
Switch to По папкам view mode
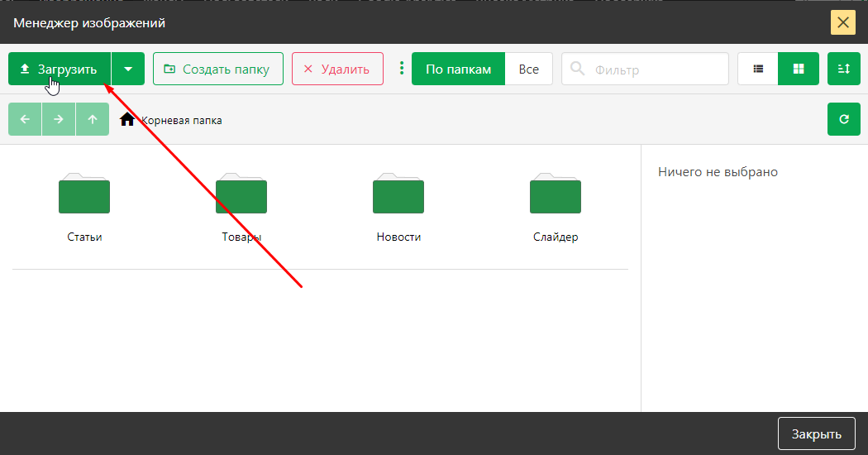tap(458, 69)
